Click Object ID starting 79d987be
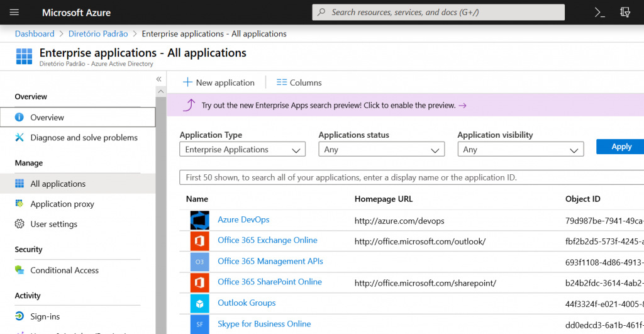 604,221
